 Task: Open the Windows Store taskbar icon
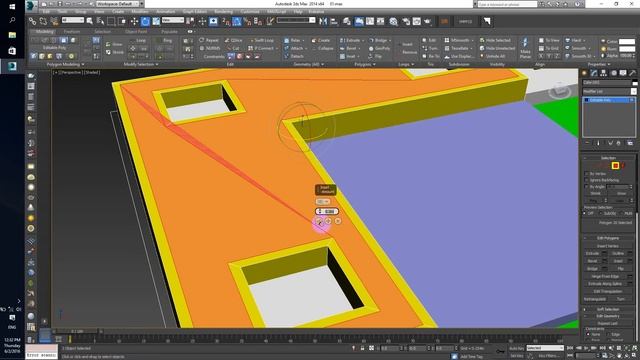coord(12,51)
